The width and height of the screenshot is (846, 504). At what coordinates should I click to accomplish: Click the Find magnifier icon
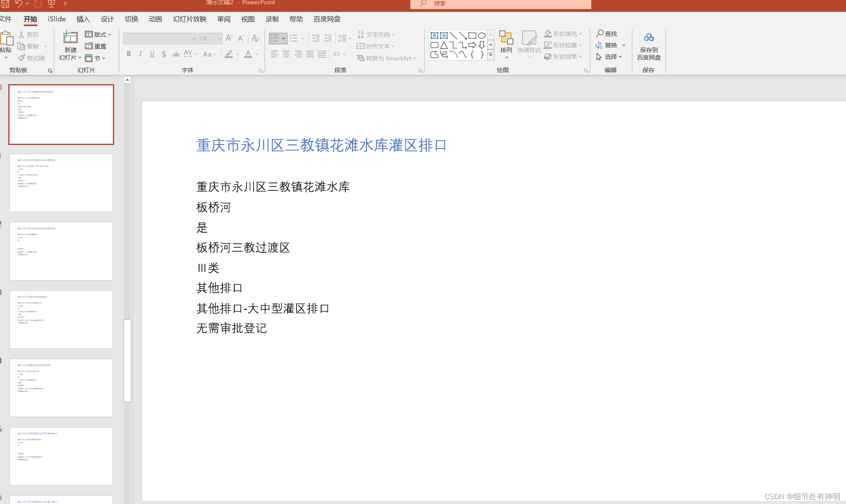pos(600,34)
